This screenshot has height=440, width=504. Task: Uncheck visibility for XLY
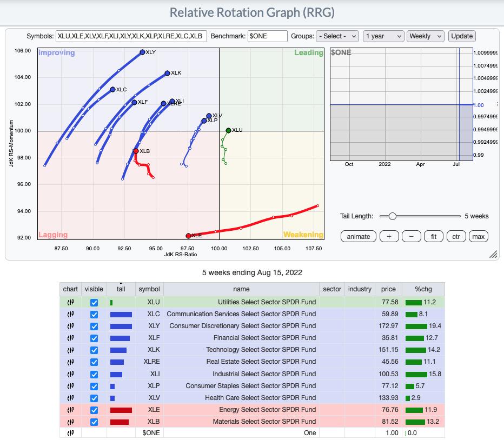coord(94,326)
